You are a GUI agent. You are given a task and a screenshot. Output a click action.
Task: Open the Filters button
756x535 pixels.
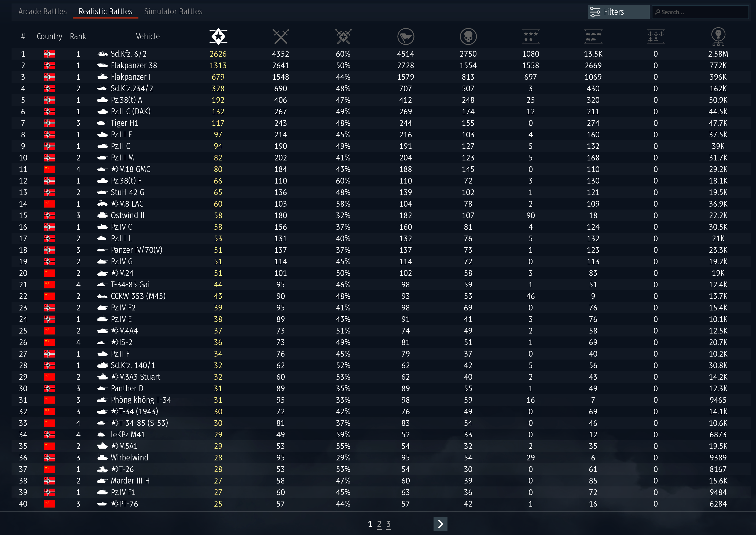coord(619,12)
